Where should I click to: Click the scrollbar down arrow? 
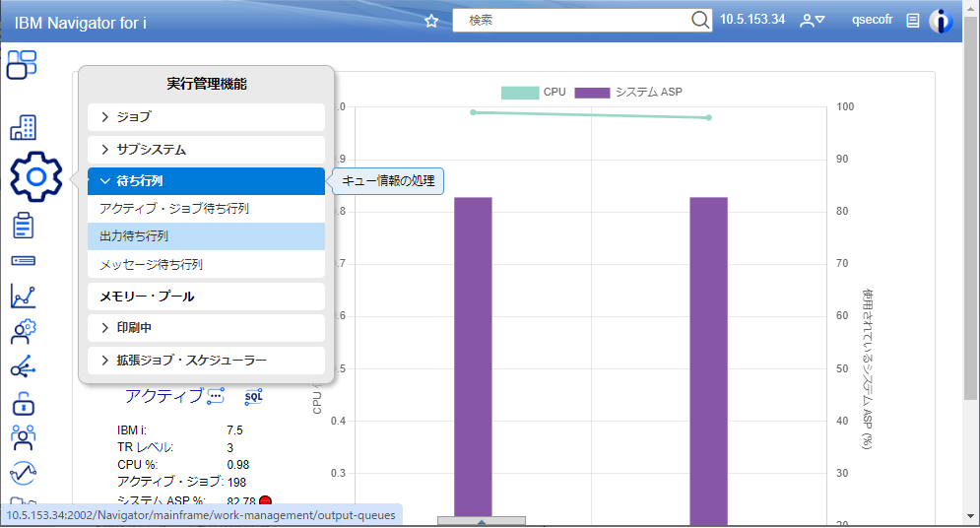[970, 517]
